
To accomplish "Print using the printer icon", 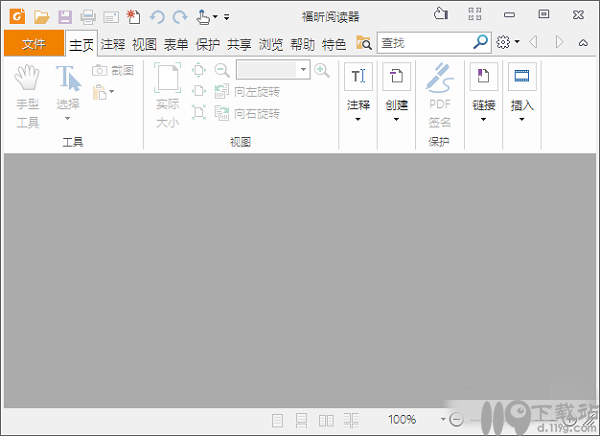I will [x=88, y=17].
